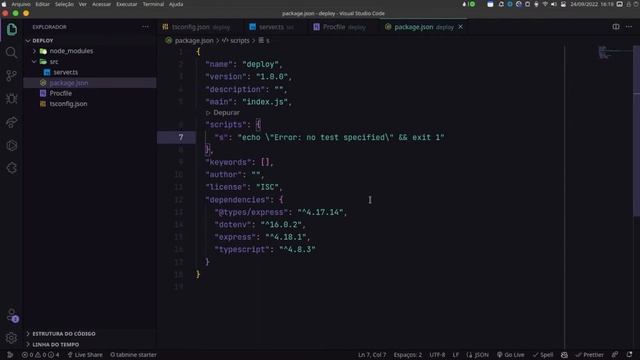This screenshot has width=640, height=360.
Task: Click the Prettier status bar item
Action: (589, 355)
